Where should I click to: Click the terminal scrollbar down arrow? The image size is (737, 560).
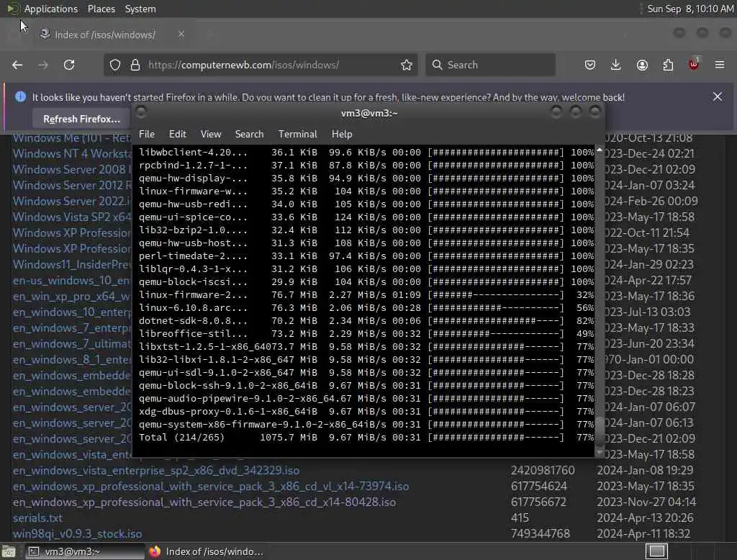pos(600,452)
